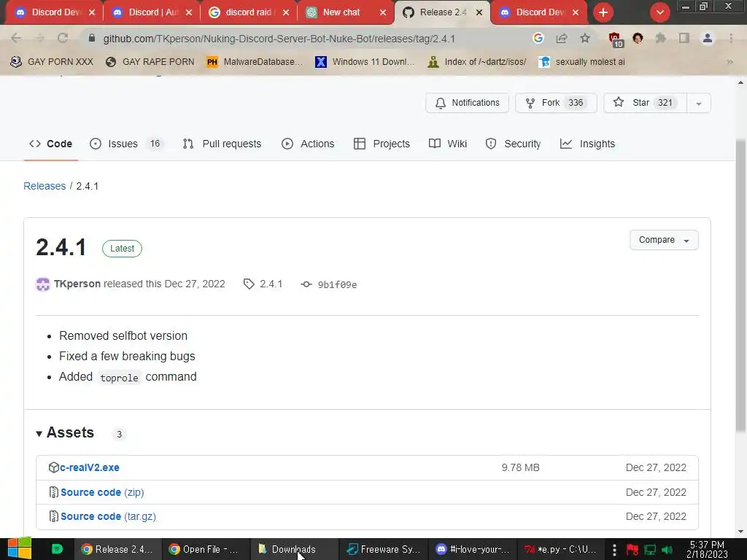Image resolution: width=747 pixels, height=560 pixels.
Task: Open the extension with the 10 badge
Action: pyautogui.click(x=615, y=39)
